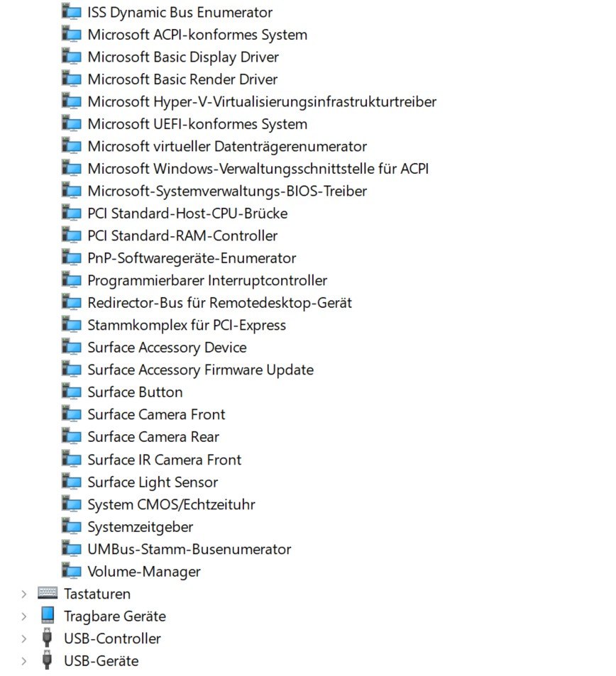Screen dimensions: 616x676
Task: Click icon beside Surface Light Sensor
Action: point(71,482)
